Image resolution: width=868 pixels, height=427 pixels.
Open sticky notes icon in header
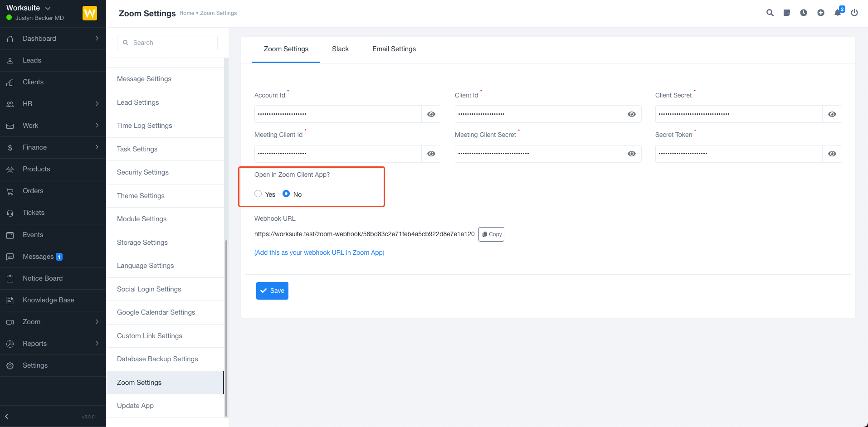[787, 13]
